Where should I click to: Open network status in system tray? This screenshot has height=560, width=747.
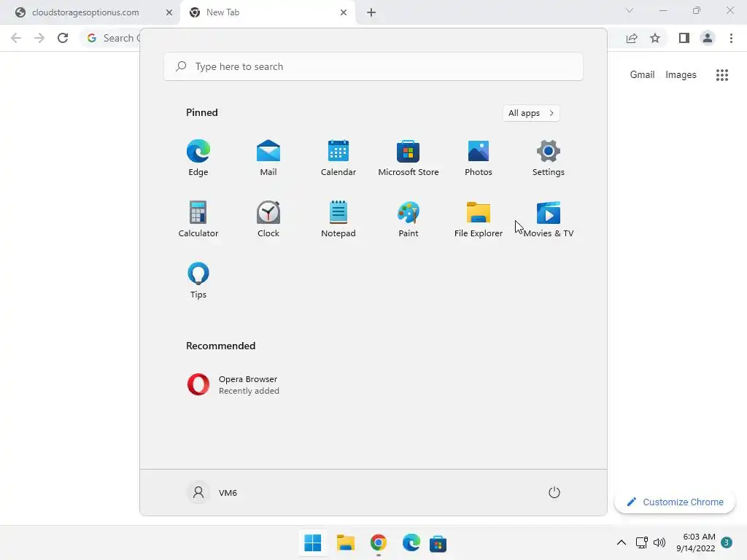click(642, 542)
